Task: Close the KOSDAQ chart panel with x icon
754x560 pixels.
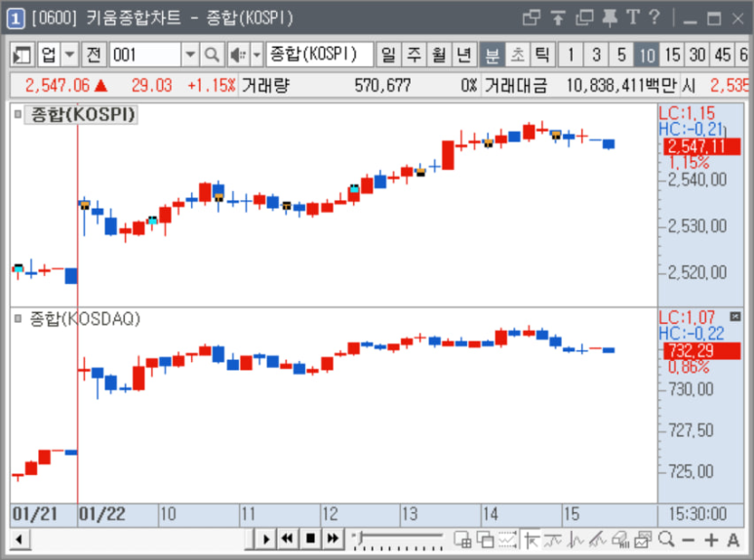Action: point(734,316)
